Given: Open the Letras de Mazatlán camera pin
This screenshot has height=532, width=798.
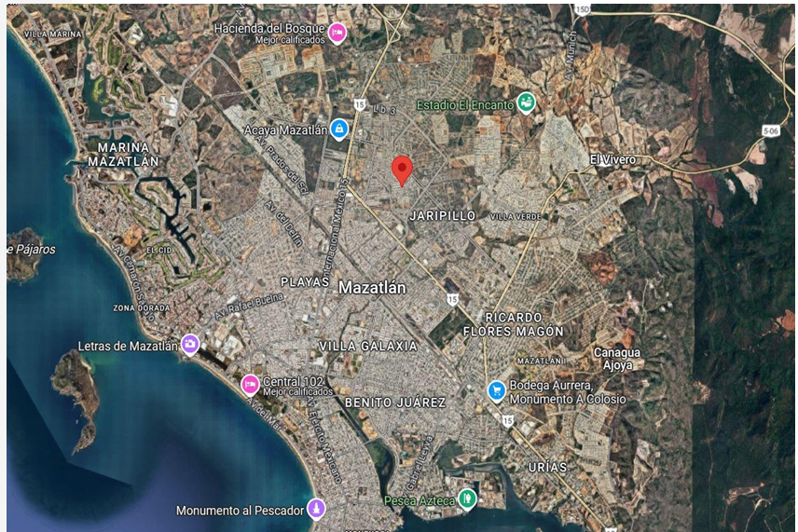Looking at the screenshot, I should (190, 345).
